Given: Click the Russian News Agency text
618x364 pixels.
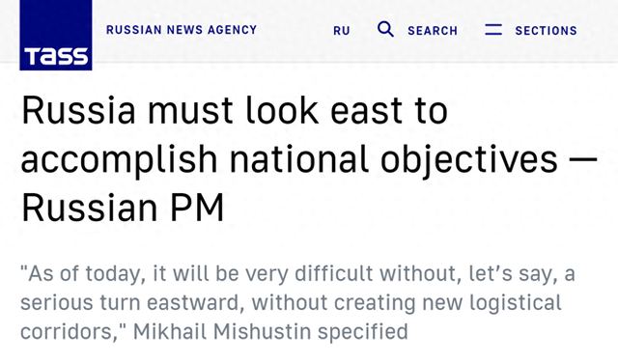Looking at the screenshot, I should [182, 30].
